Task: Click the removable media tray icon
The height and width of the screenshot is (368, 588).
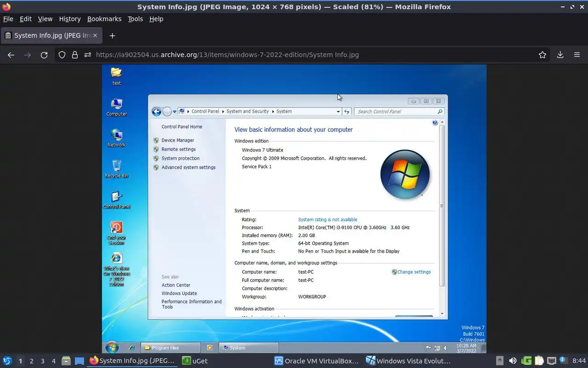Action: pyautogui.click(x=500, y=361)
